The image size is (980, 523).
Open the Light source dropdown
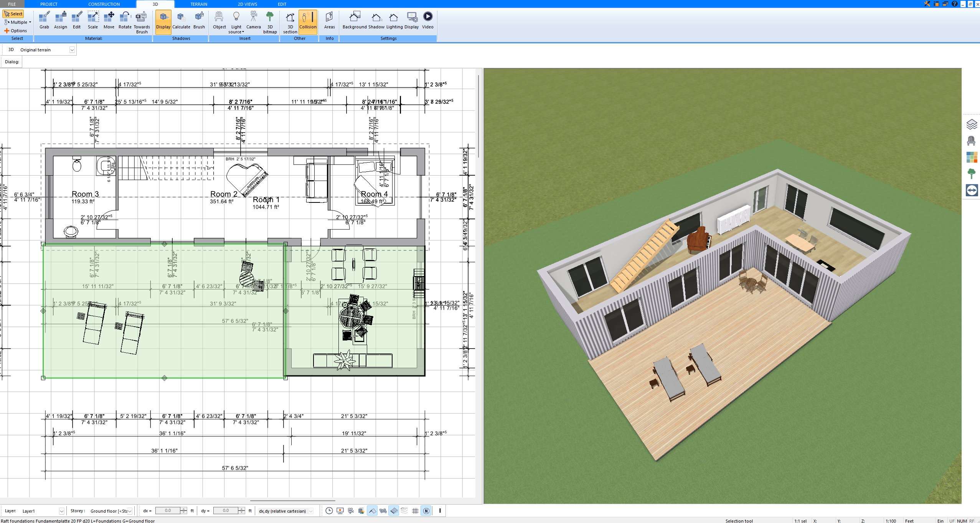[236, 23]
